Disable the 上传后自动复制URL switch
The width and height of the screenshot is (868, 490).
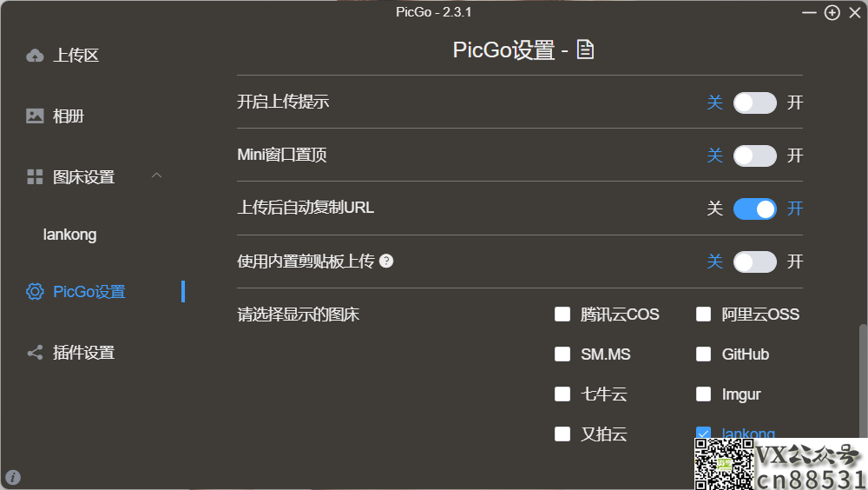(x=754, y=209)
